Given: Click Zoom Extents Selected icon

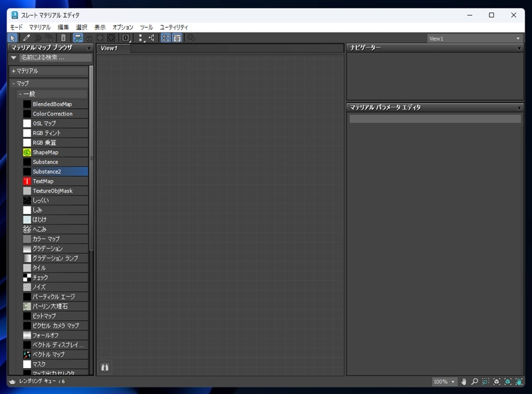Looking at the screenshot, I should click(x=508, y=382).
